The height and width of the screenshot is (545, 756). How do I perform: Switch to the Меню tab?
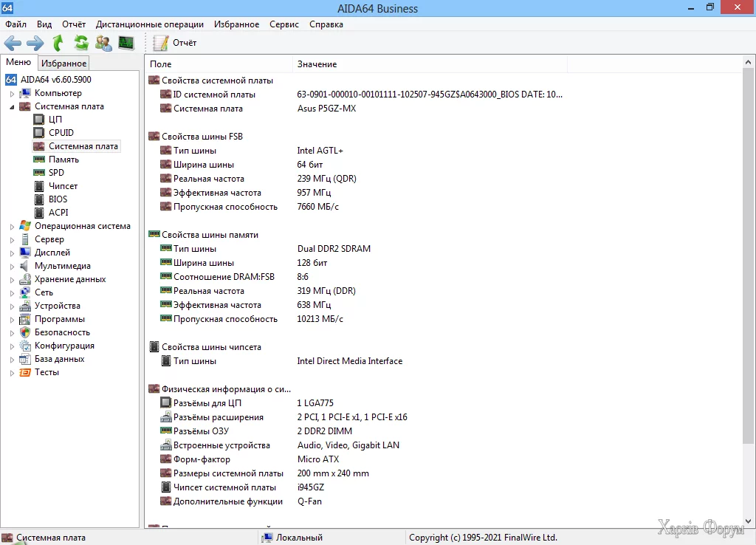click(18, 62)
